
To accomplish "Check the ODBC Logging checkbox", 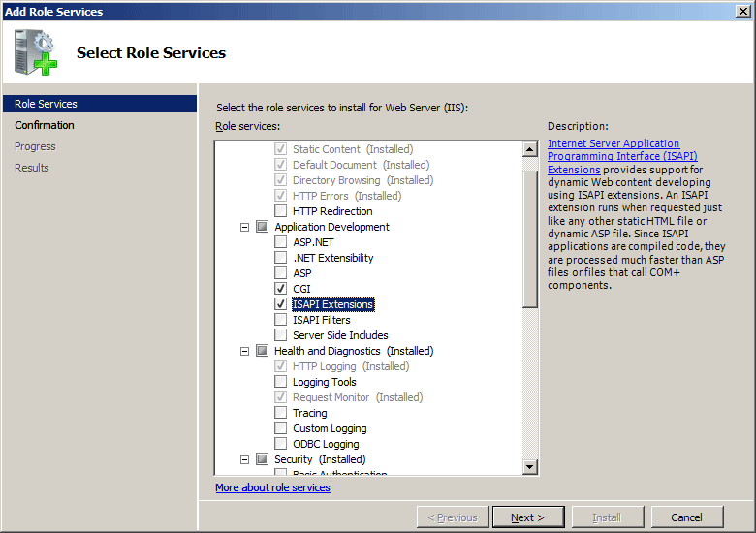I will coord(281,444).
